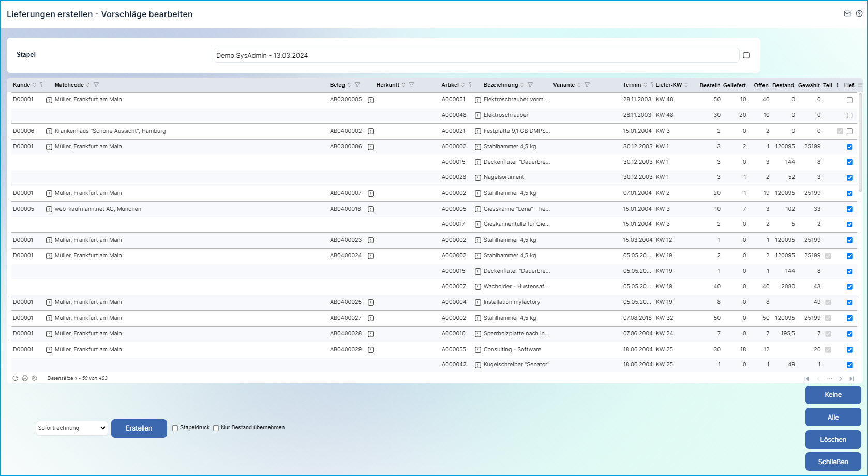Select article number A000055
The image size is (868, 476).
(x=454, y=350)
